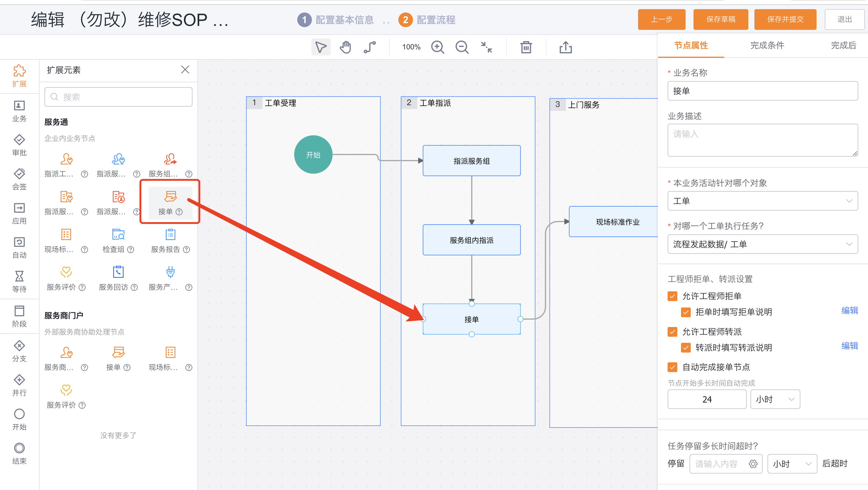Screen dimensions: 868x490
Task: Focus the 搜索 field in 扩展元素
Action: click(x=118, y=97)
